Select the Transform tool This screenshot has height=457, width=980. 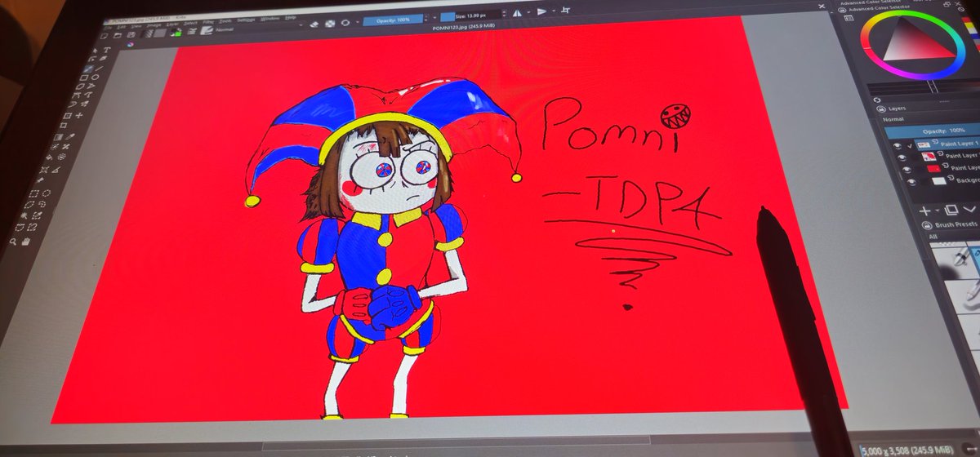pyautogui.click(x=68, y=115)
